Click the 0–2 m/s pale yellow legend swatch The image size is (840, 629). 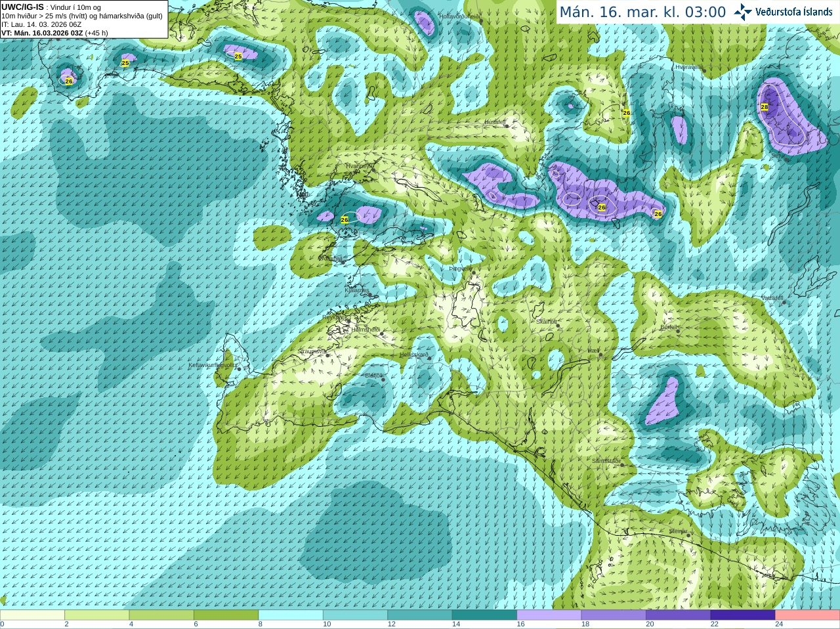[x=32, y=615]
